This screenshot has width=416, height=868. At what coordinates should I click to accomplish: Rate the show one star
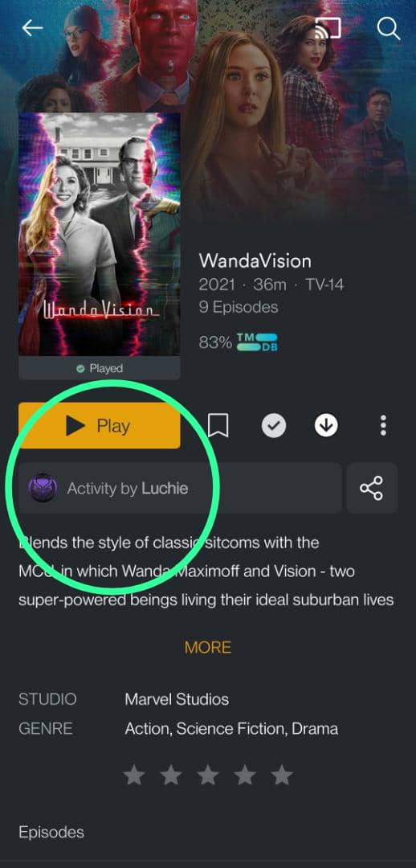pyautogui.click(x=134, y=775)
